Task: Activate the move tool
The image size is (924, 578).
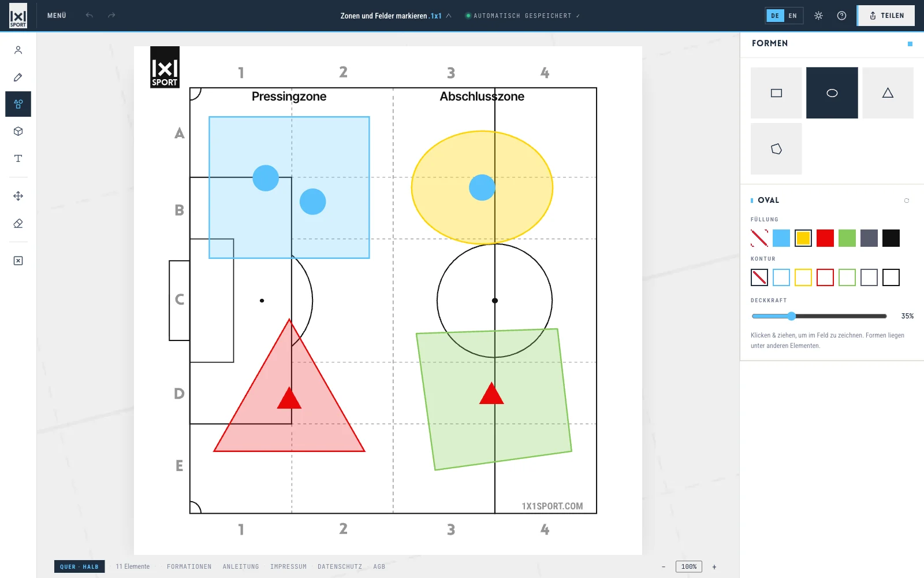Action: coord(18,196)
